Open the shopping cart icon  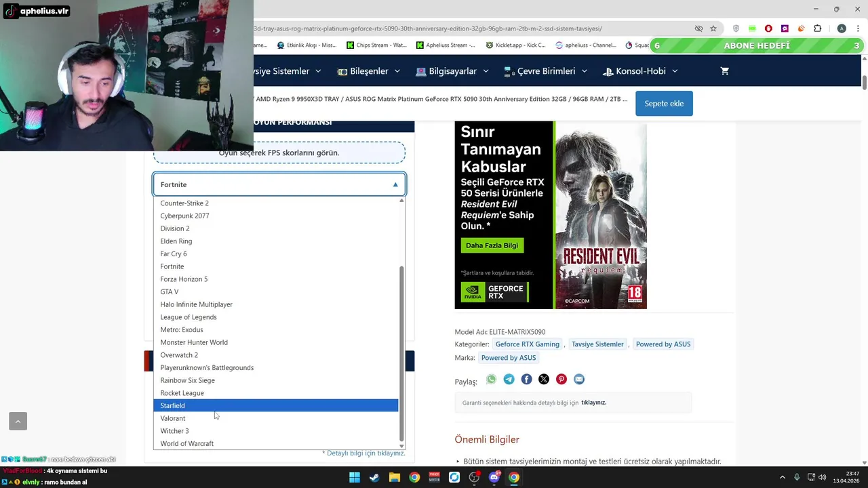[x=725, y=71]
